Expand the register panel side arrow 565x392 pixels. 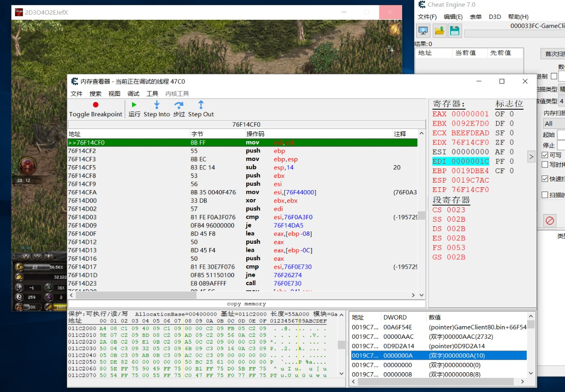click(x=531, y=157)
